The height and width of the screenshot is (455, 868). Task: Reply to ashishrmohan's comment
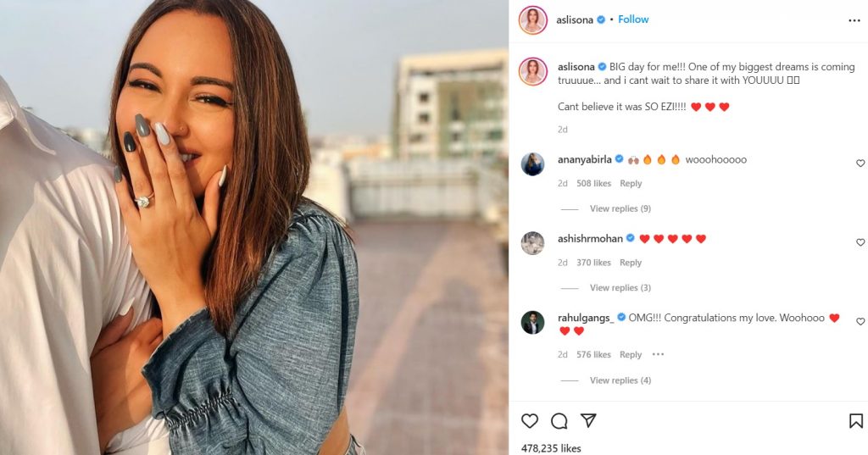coord(631,263)
